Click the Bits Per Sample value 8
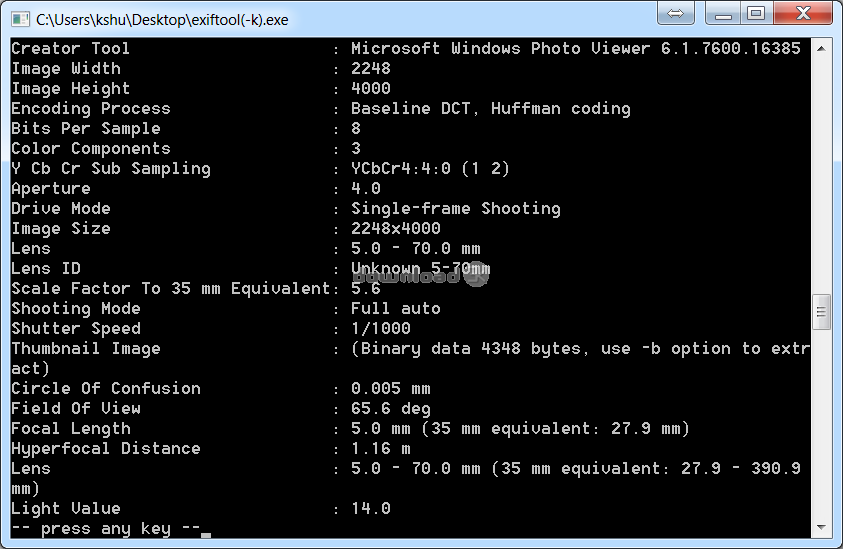 [356, 129]
